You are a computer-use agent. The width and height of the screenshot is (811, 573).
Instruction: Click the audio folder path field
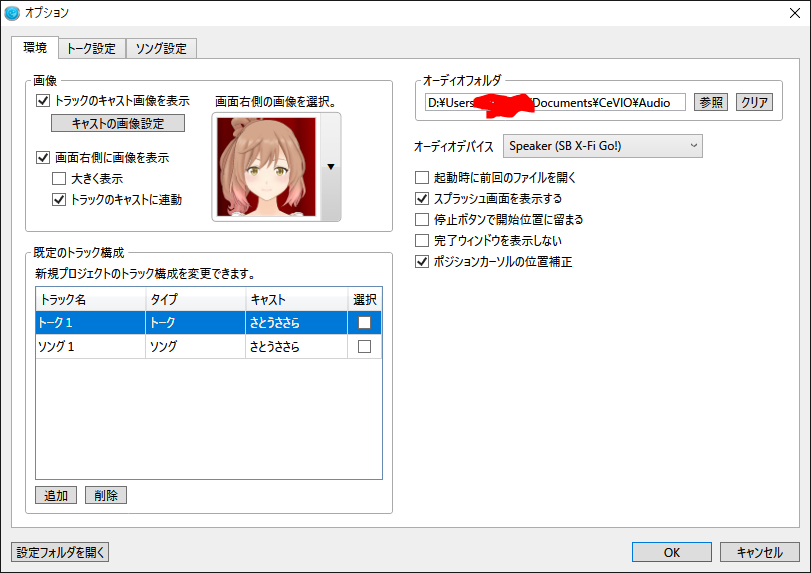(x=555, y=102)
